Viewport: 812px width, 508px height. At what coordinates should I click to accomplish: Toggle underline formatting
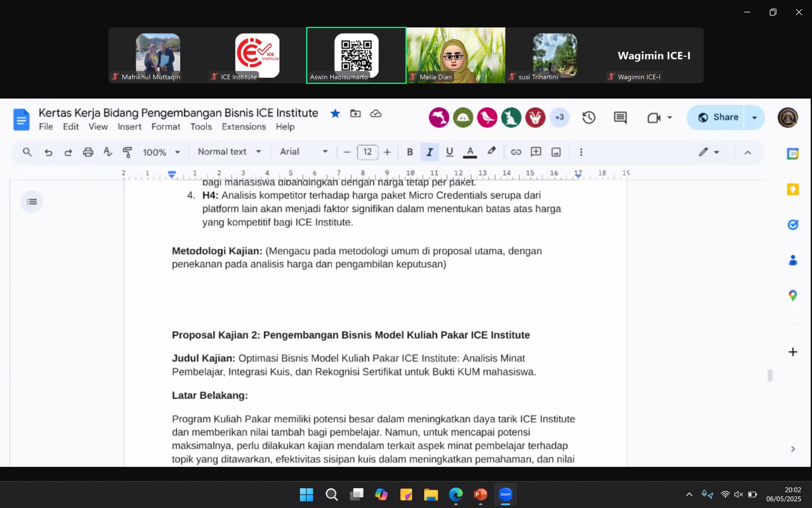[449, 152]
